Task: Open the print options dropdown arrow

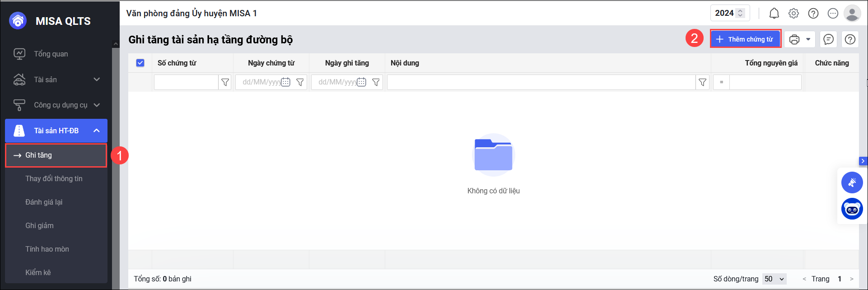Action: click(808, 39)
